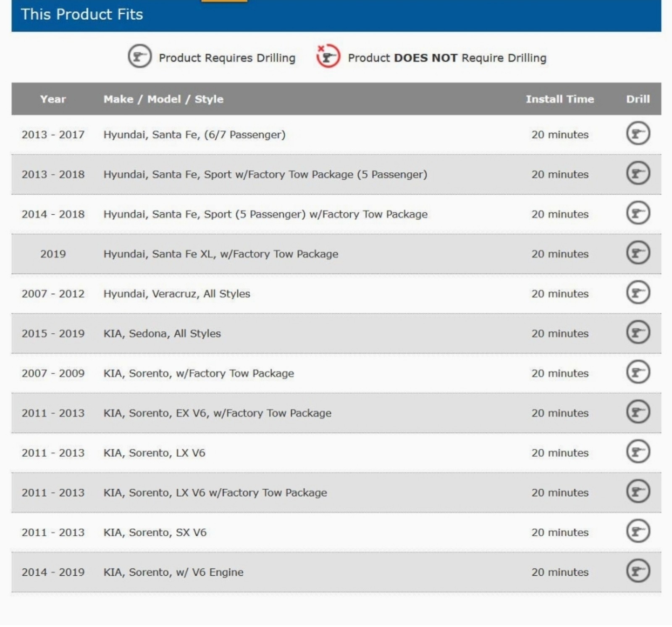The width and height of the screenshot is (672, 627).
Task: Click 2011 - 2013 year for Sorento SX V6
Action: [53, 532]
